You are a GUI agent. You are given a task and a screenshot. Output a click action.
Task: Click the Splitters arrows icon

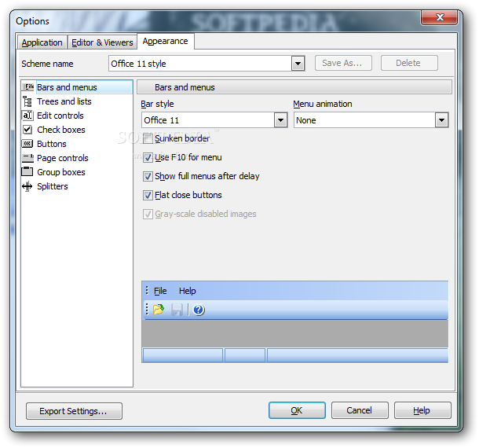click(x=27, y=186)
